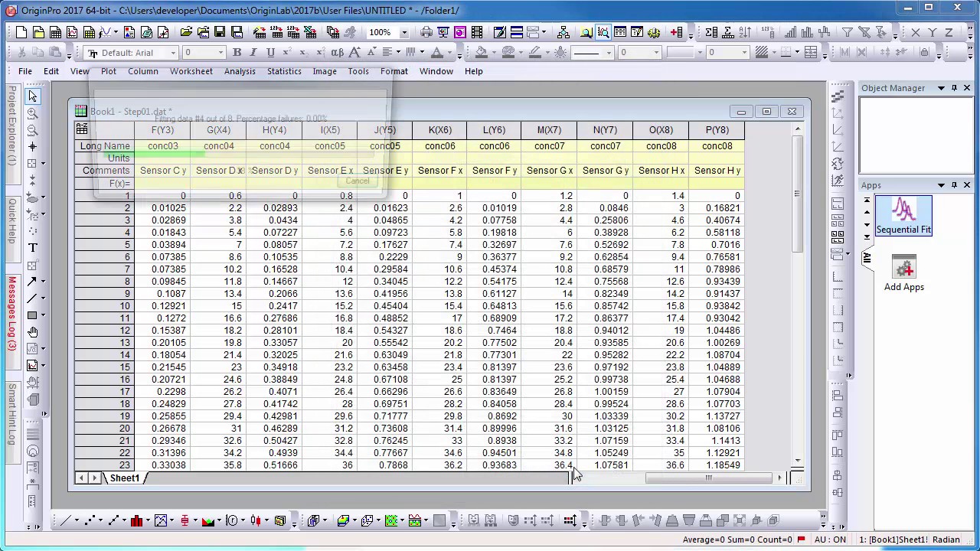Select column header P(Y8)
The image size is (980, 551).
click(717, 130)
